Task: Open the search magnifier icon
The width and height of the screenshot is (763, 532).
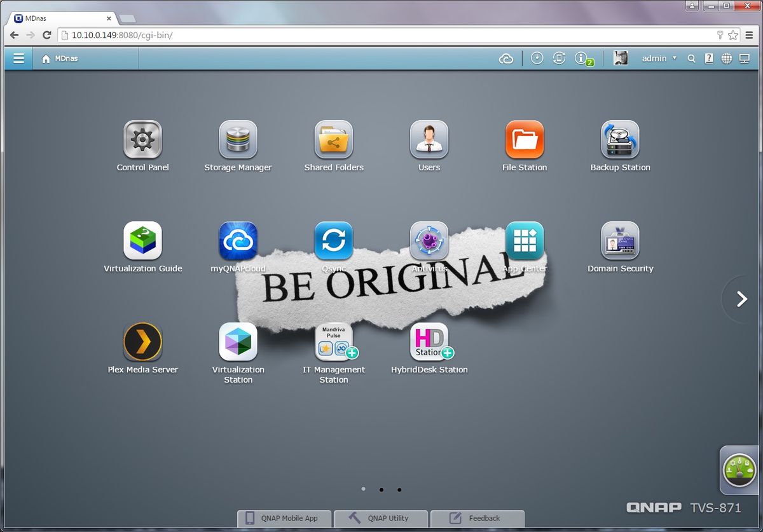Action: 692,58
